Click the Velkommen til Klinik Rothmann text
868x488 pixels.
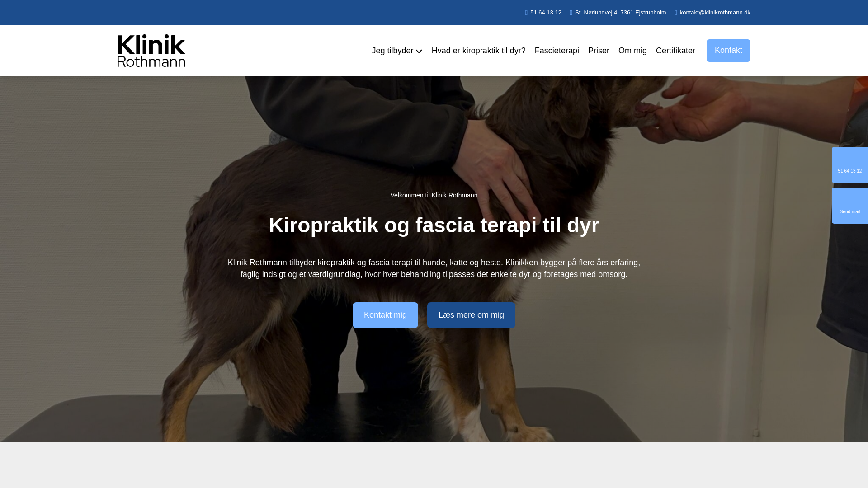point(434,195)
